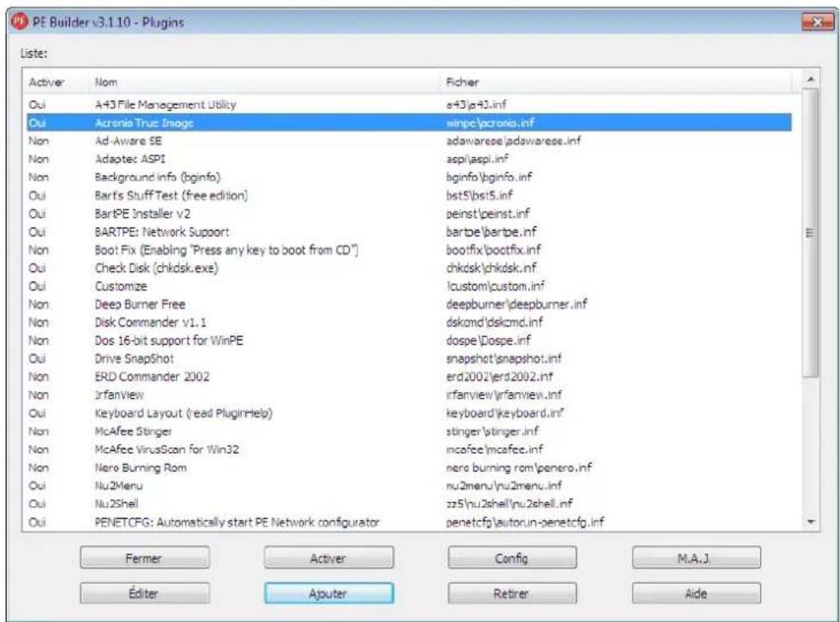
Task: Select the Customize plugin row
Action: (x=408, y=286)
